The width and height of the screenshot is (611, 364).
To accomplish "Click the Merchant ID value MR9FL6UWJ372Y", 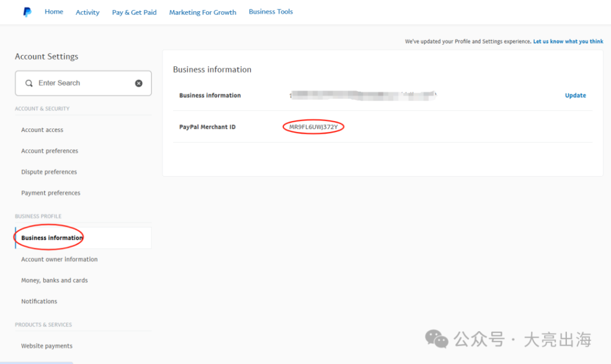I will [313, 127].
